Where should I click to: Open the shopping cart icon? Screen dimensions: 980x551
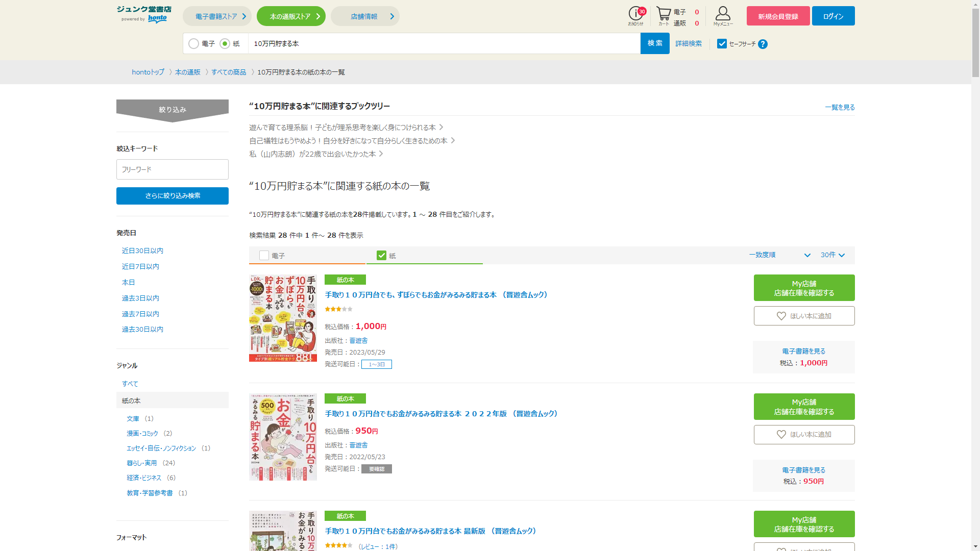point(663,14)
